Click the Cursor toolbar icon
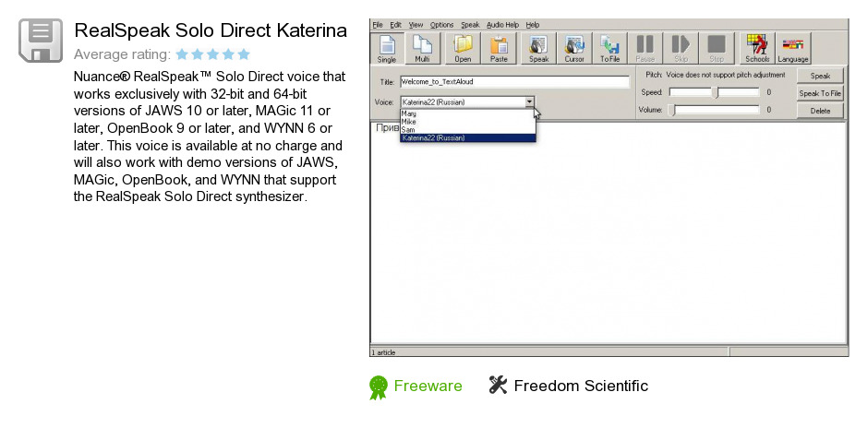The height and width of the screenshot is (428, 868). pyautogui.click(x=574, y=48)
